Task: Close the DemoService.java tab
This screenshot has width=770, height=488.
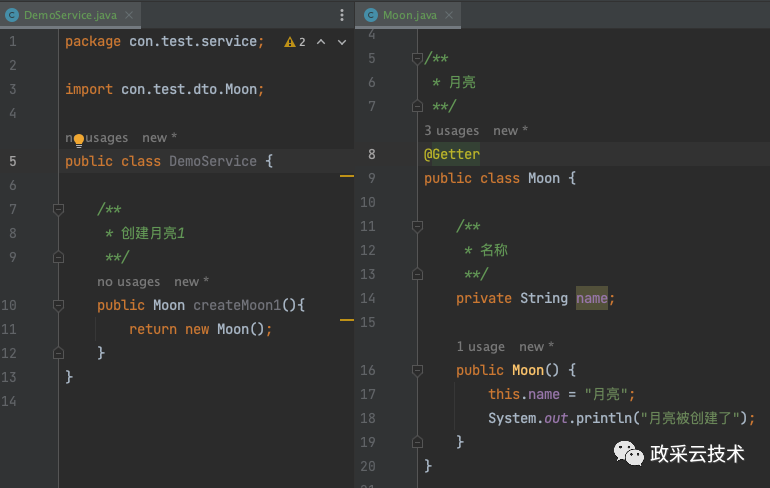Action: click(129, 15)
